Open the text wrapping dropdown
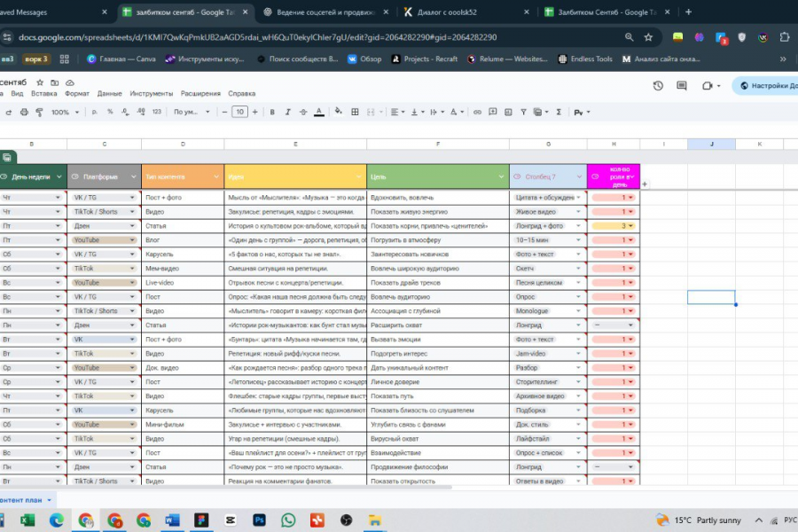The height and width of the screenshot is (532, 798). tap(437, 112)
